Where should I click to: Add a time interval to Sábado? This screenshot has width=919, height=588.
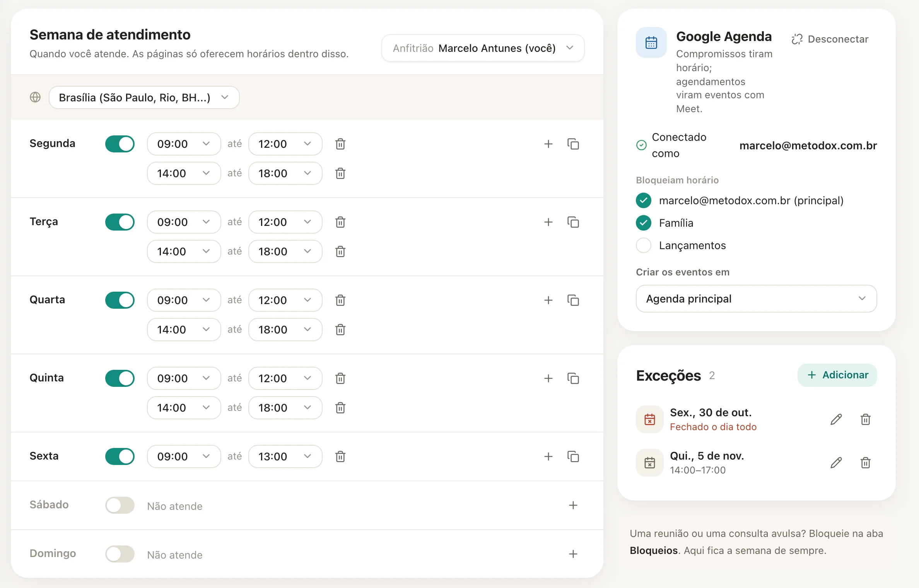(573, 505)
